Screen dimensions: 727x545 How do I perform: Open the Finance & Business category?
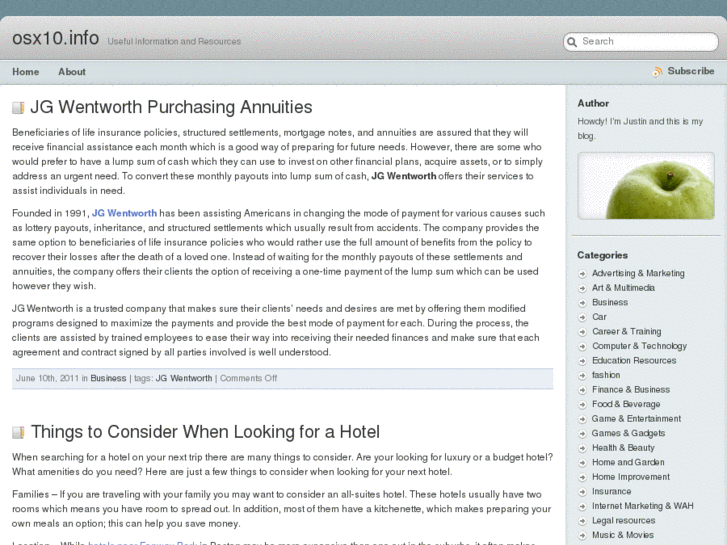pos(631,390)
